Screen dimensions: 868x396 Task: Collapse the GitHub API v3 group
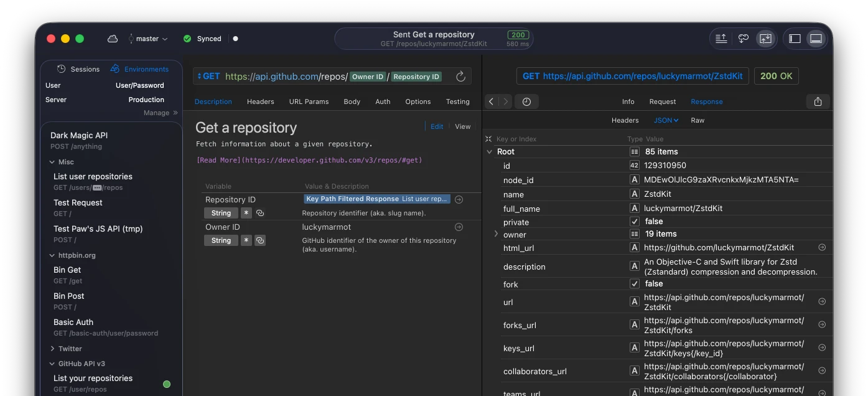[x=52, y=364]
